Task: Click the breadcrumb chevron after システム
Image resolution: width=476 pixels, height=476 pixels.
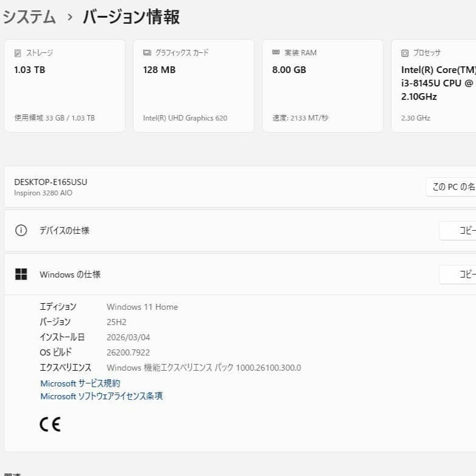Action: pyautogui.click(x=70, y=17)
